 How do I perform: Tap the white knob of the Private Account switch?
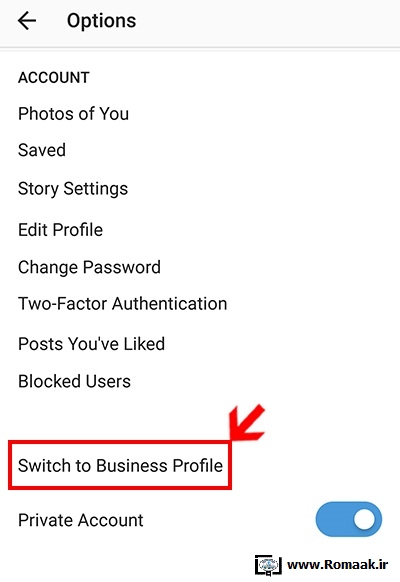[x=364, y=519]
